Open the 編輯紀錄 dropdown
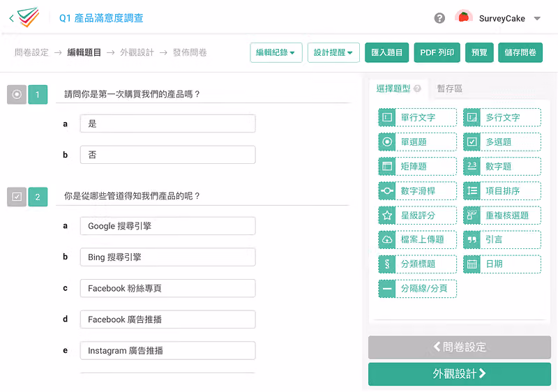Image resolution: width=558 pixels, height=392 pixels. tap(276, 52)
